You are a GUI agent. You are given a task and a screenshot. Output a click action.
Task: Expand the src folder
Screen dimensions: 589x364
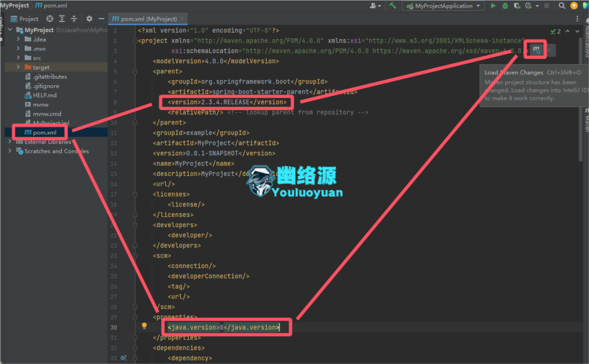click(x=18, y=58)
